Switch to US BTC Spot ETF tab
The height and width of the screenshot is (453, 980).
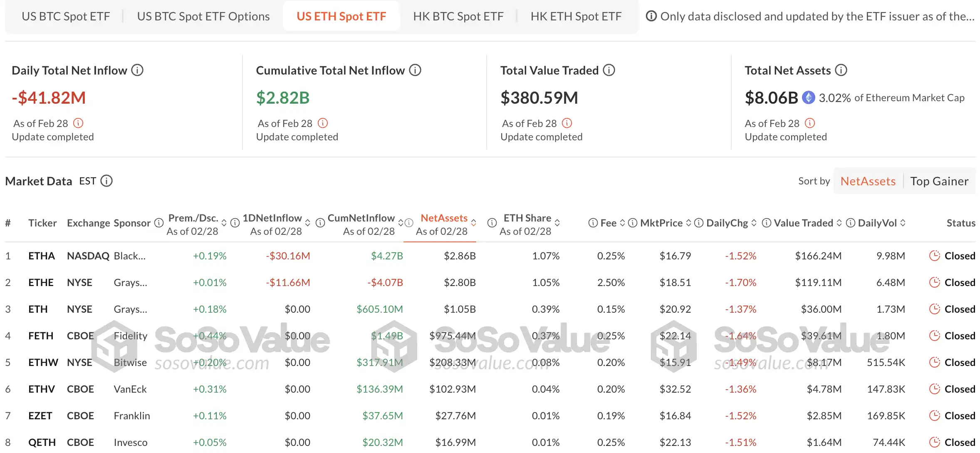pyautogui.click(x=66, y=16)
